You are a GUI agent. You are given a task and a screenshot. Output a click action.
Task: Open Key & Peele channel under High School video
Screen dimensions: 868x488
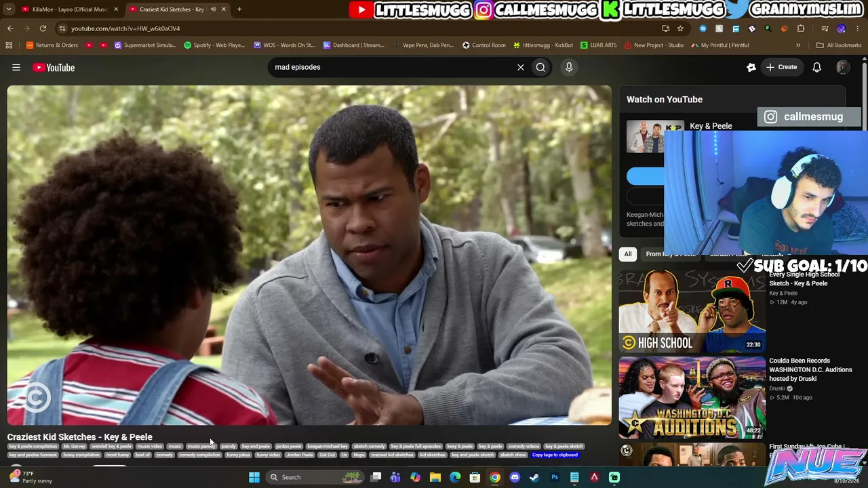tap(783, 293)
